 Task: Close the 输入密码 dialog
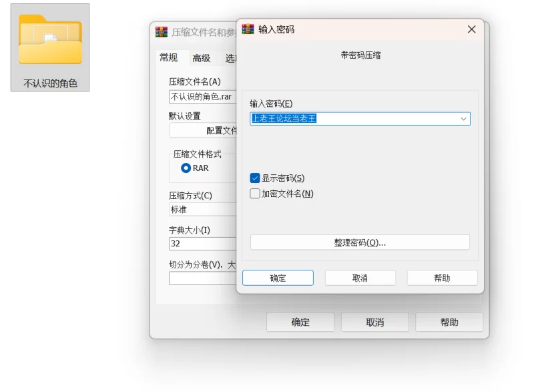[472, 29]
